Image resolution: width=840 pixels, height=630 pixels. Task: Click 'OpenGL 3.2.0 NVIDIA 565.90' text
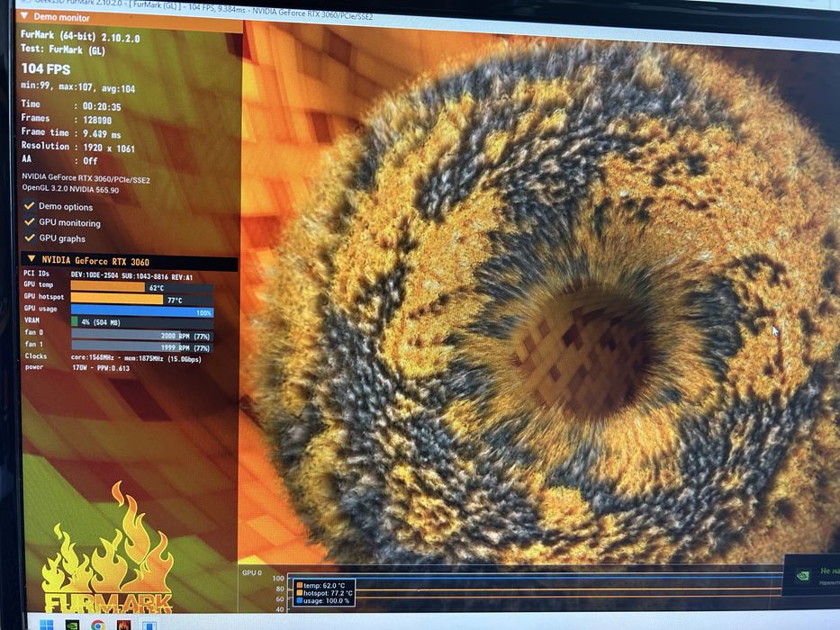click(x=70, y=189)
